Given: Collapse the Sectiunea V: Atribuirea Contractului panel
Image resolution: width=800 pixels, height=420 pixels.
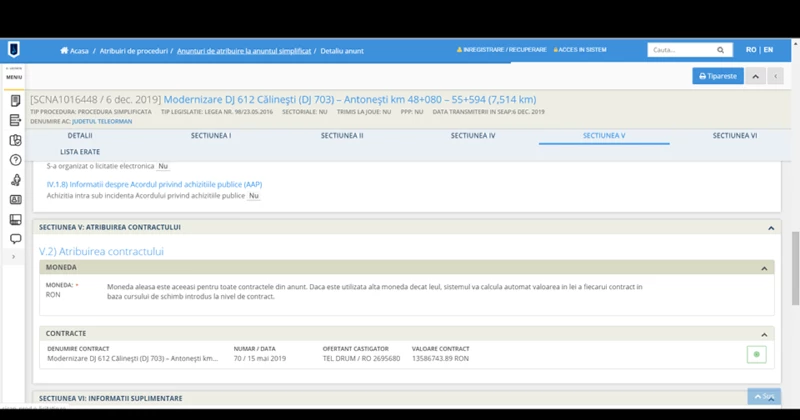Looking at the screenshot, I should (771, 228).
